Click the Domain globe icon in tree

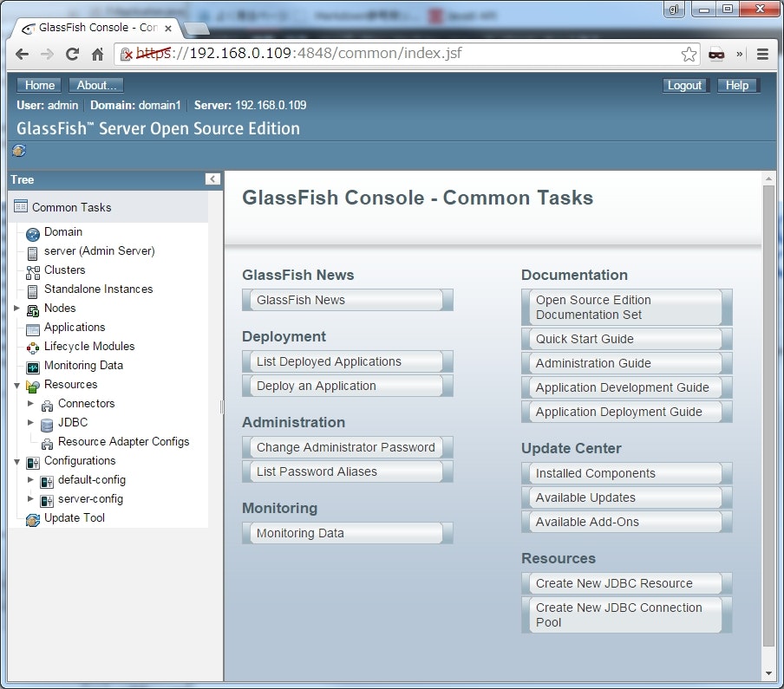pyautogui.click(x=32, y=234)
